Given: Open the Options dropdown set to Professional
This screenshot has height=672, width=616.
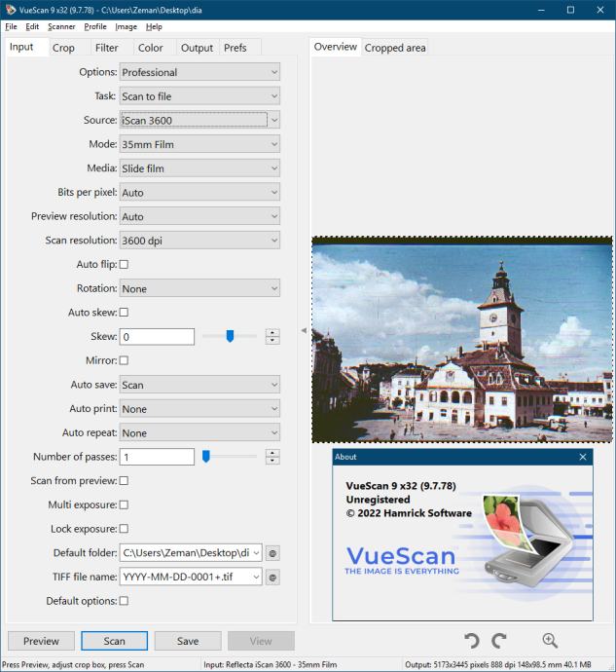Looking at the screenshot, I should coord(199,72).
